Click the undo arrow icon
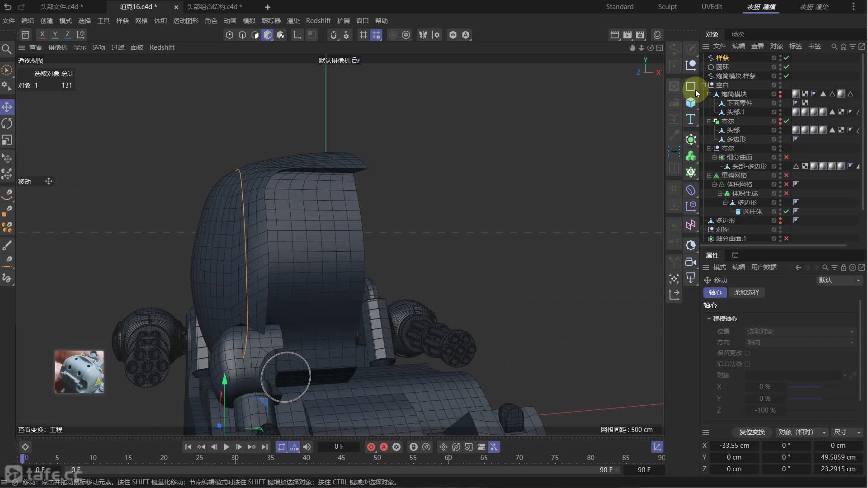 8,7
